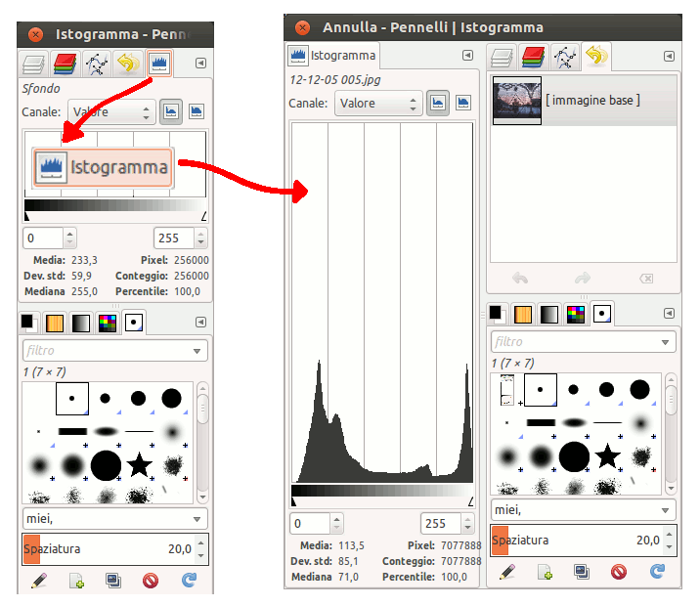Switch to the Patterns tab in the right brushes dock
The height and width of the screenshot is (606, 700).
522,314
